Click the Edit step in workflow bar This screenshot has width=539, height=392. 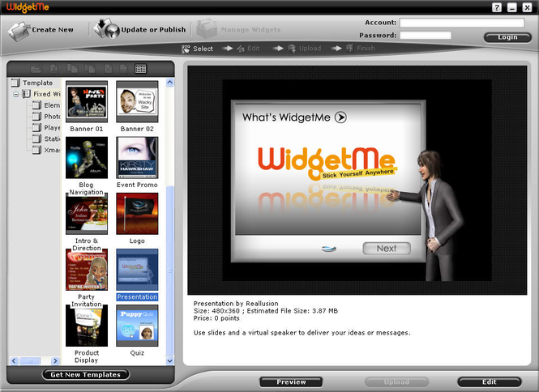[248, 49]
